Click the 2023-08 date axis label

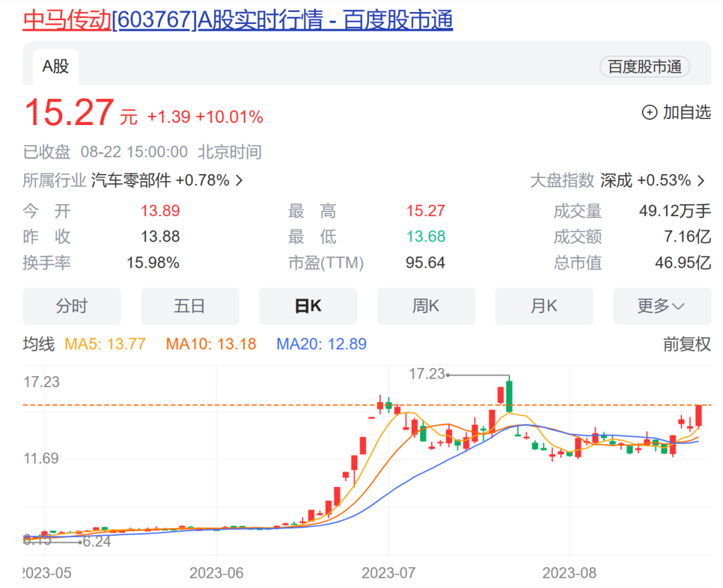569,573
